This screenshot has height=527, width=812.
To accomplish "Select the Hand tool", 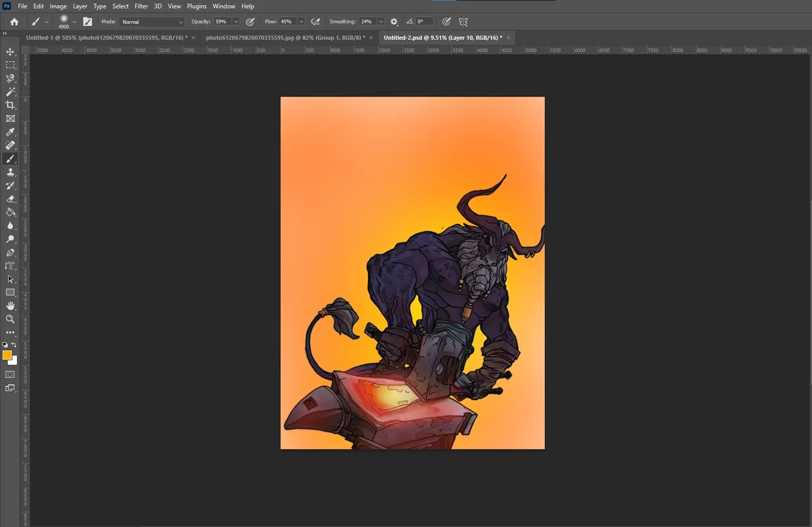I will point(10,306).
